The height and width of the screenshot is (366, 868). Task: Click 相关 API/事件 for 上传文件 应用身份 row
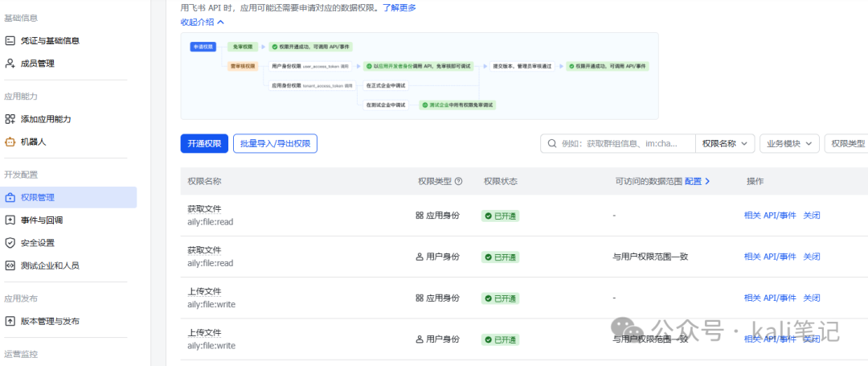point(770,298)
